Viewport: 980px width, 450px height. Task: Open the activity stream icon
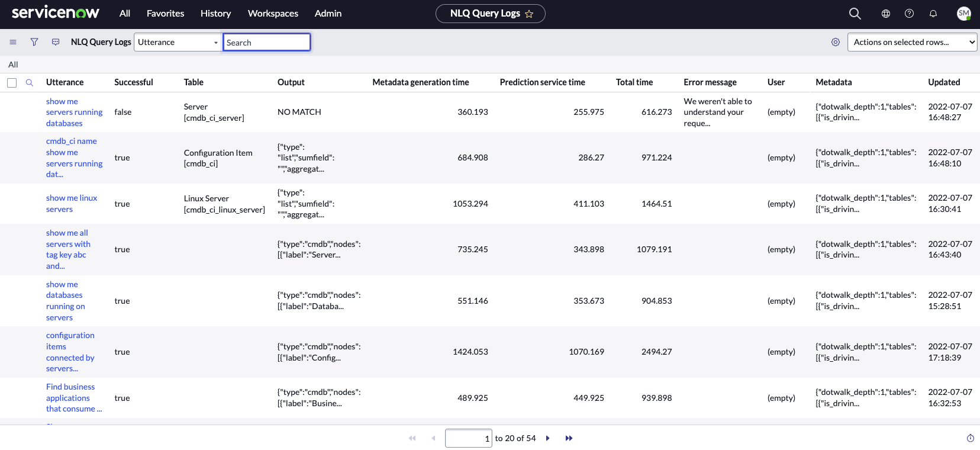click(56, 42)
